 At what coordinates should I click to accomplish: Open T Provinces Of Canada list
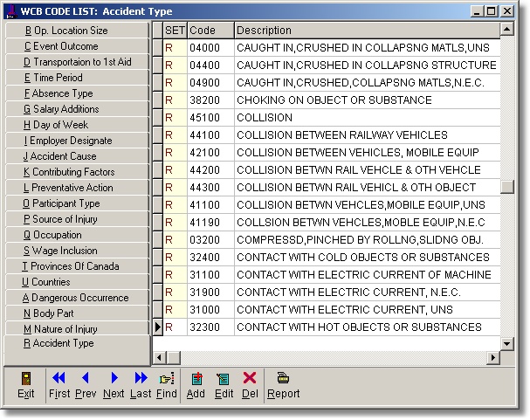click(x=77, y=266)
